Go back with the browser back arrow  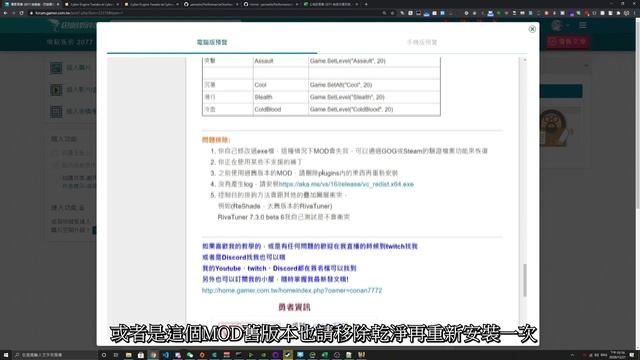click(x=5, y=13)
